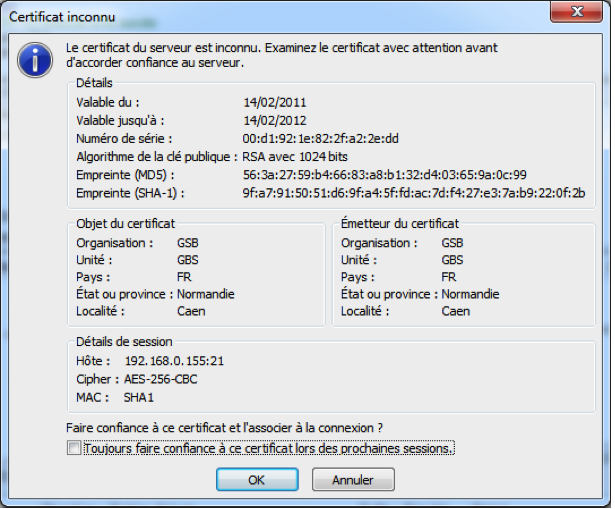The width and height of the screenshot is (615, 509).
Task: Click the Objet du certificat group heading
Action: (x=126, y=224)
